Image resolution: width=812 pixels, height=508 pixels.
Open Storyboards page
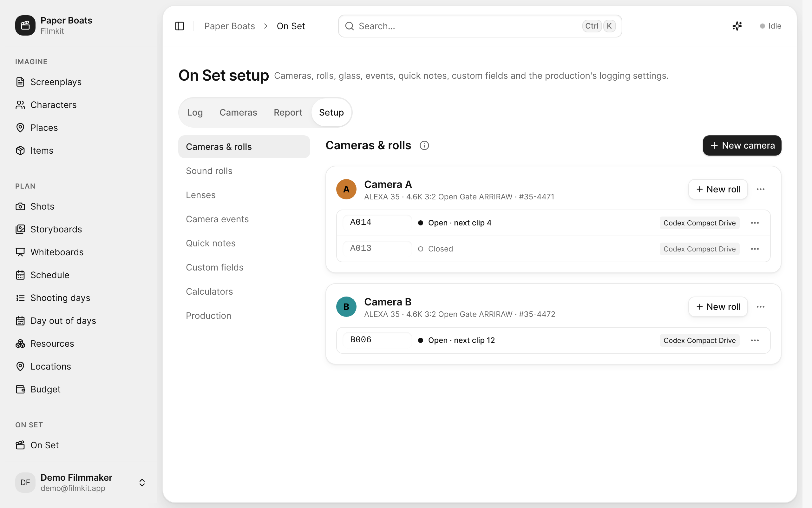point(81,229)
